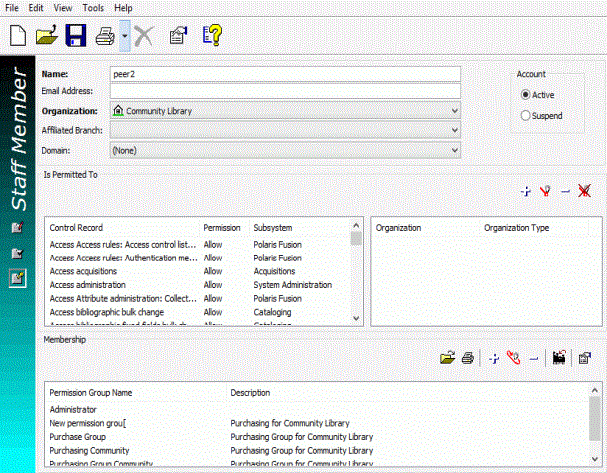Screen dimensions: 607x473
Task: Expand the Domain dropdown set to (None)
Action: [454, 149]
